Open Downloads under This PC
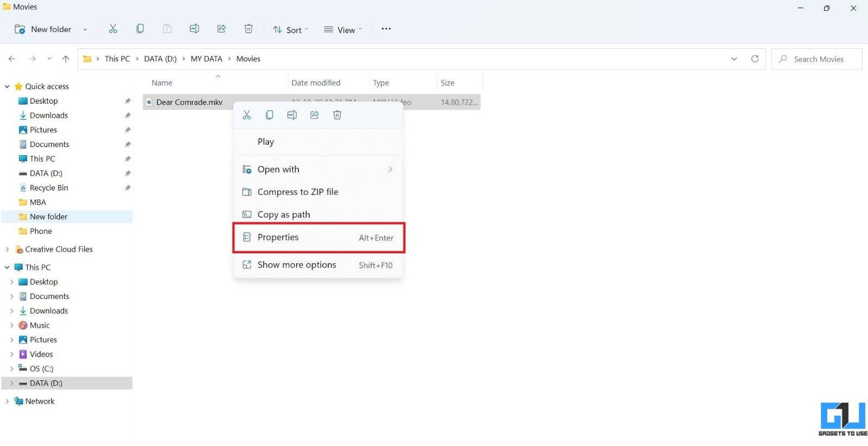Image resolution: width=868 pixels, height=446 pixels. point(49,311)
